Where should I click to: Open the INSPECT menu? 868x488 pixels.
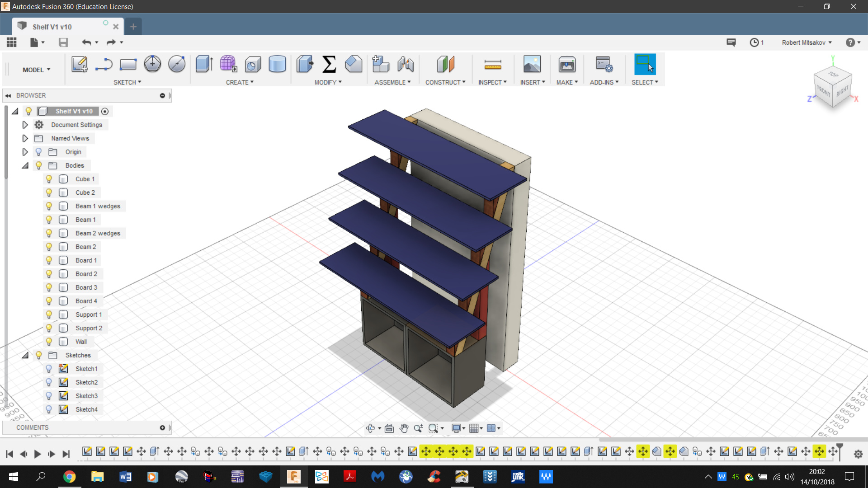tap(492, 82)
